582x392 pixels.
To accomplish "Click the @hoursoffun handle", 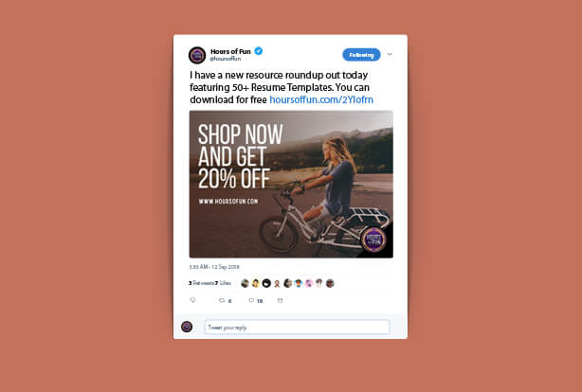I will [x=226, y=59].
